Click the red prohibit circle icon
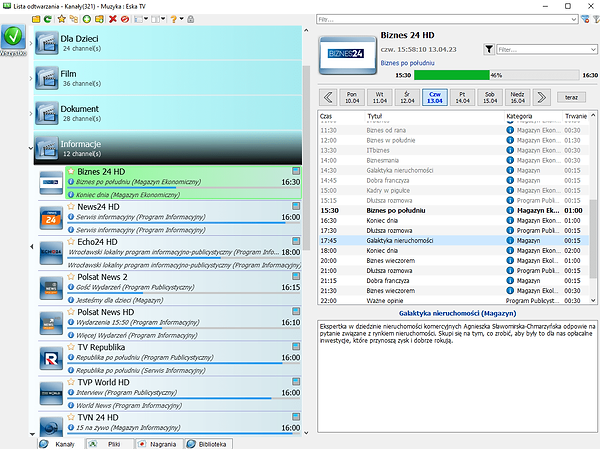 pos(124,19)
